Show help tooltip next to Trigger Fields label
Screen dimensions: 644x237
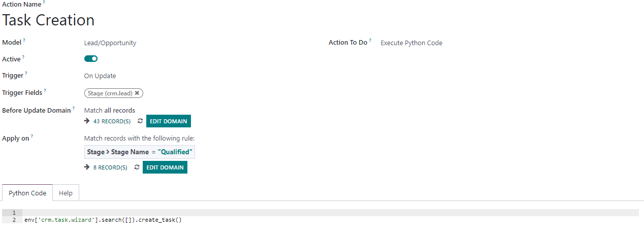tap(45, 91)
